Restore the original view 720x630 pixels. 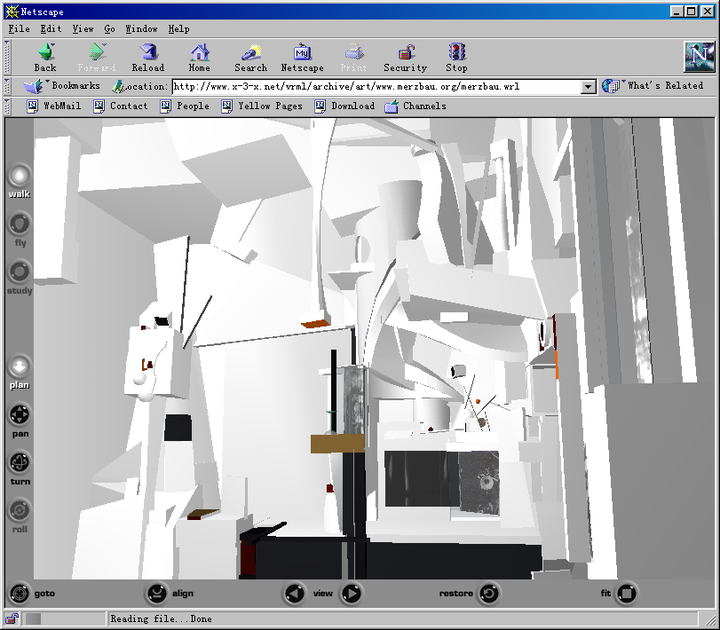488,593
